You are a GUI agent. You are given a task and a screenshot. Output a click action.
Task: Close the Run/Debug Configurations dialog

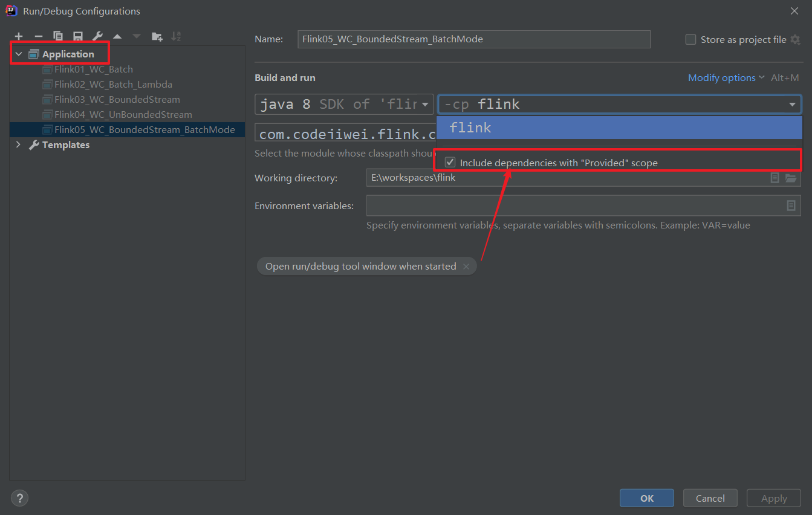[794, 10]
